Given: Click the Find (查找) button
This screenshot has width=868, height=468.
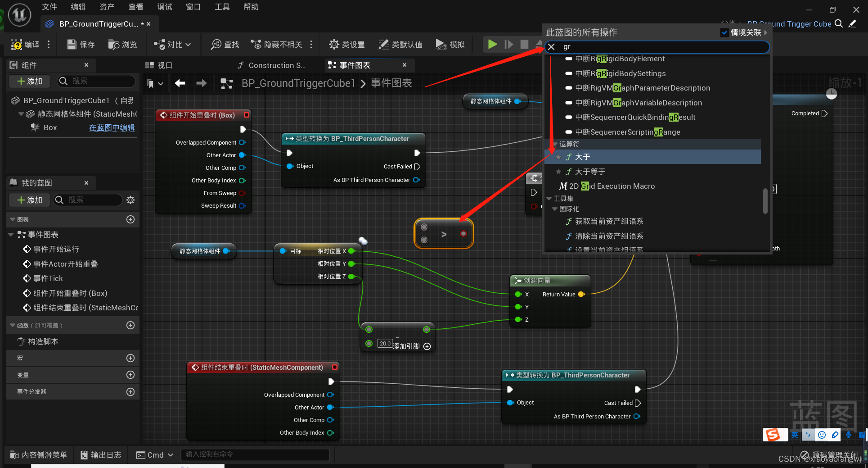Looking at the screenshot, I should [225, 44].
